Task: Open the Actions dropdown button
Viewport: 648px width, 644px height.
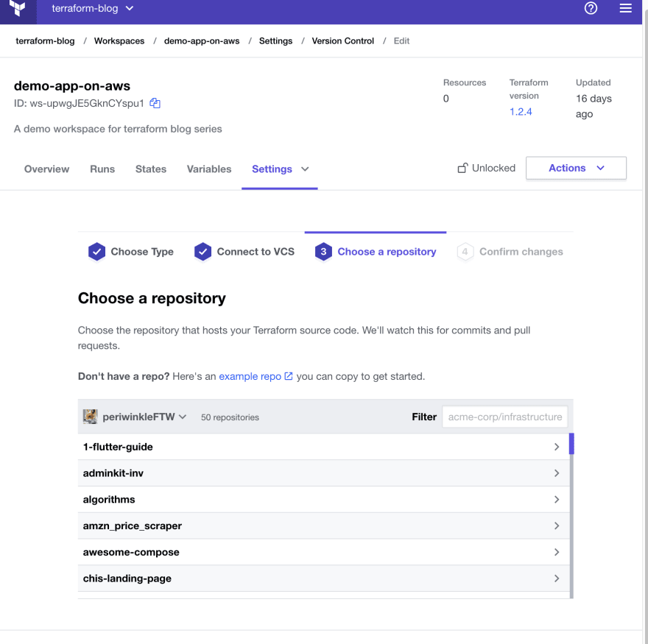Action: [x=576, y=168]
